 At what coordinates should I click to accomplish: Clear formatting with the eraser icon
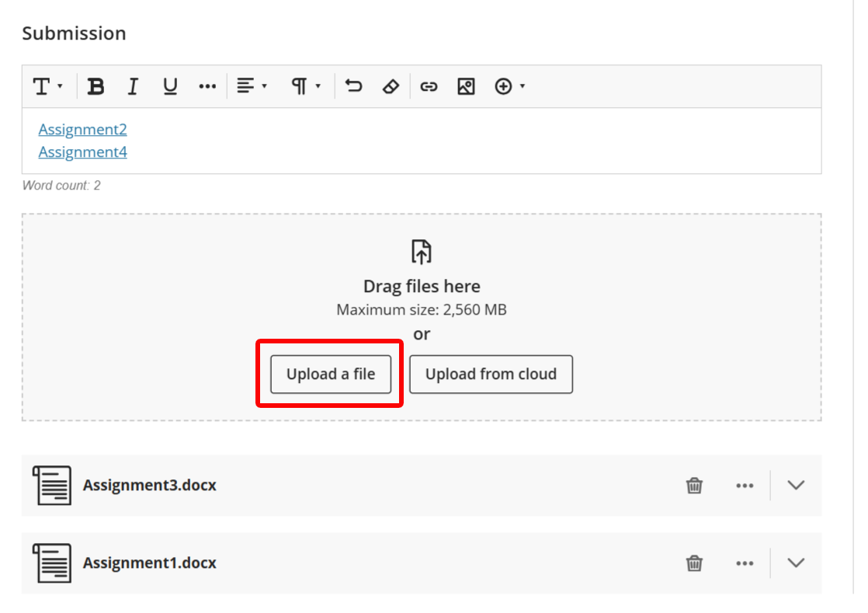391,86
